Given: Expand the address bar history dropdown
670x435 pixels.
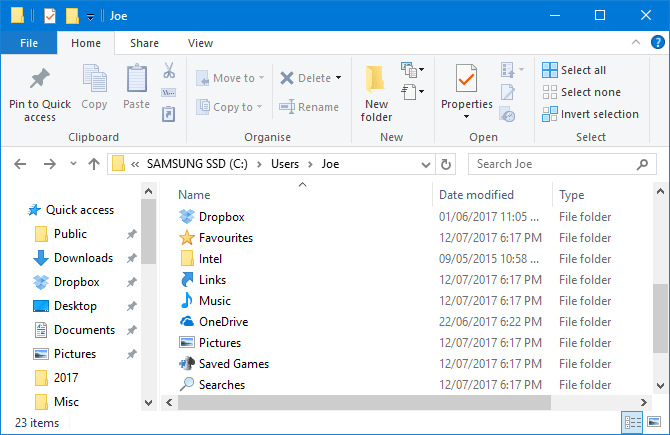Looking at the screenshot, I should click(x=426, y=165).
